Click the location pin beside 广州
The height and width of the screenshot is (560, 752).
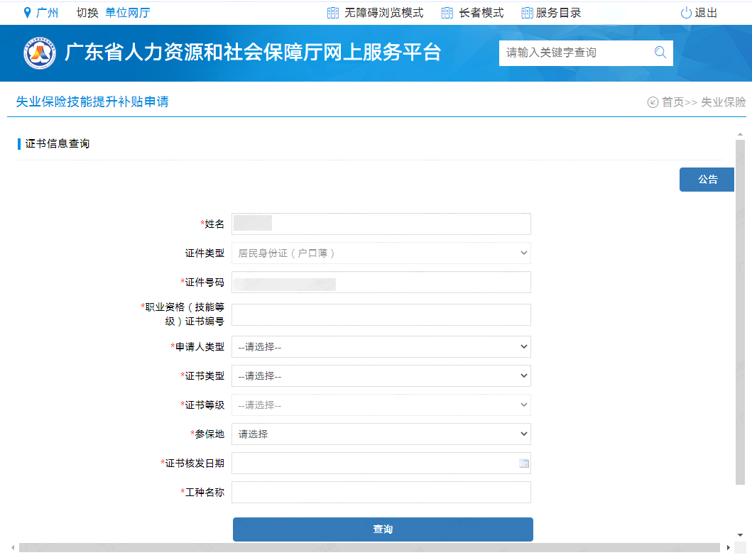point(26,11)
